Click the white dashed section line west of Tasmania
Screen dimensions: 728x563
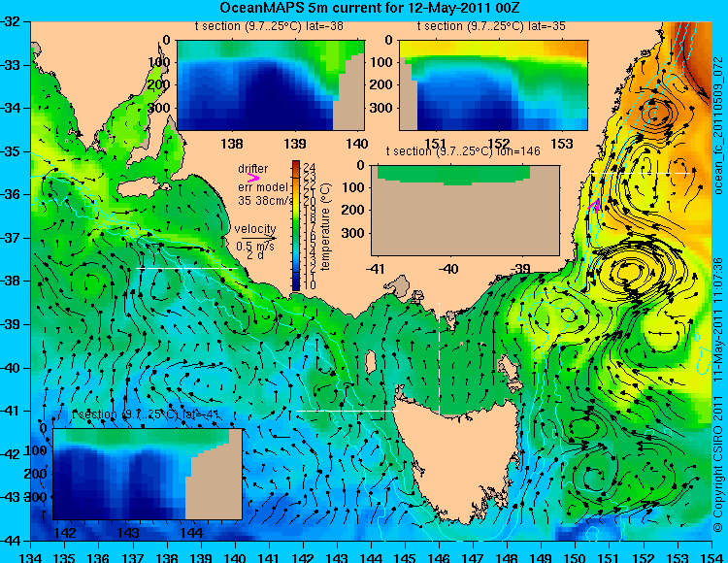347,411
